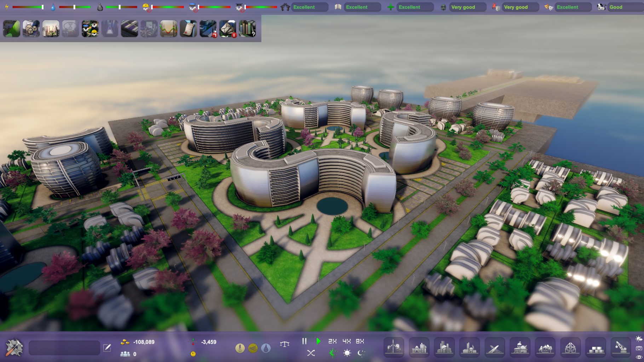Open the commercial skyscrapers build menu

(444, 347)
